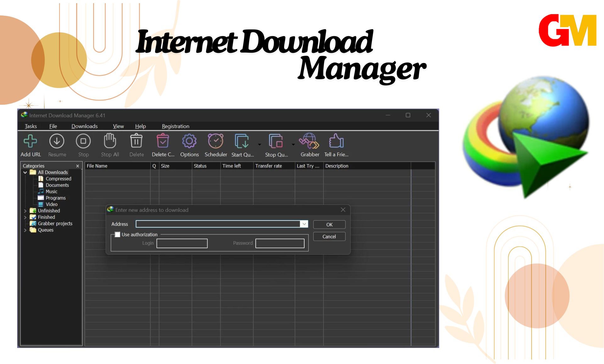Maximize the Internet Download Manager window
604x364 pixels.
coord(408,115)
